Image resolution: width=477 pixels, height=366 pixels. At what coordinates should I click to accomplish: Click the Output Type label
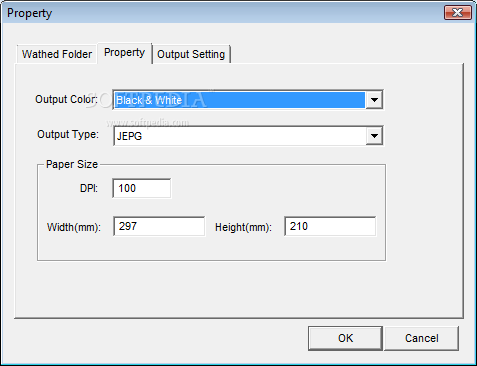pyautogui.click(x=68, y=134)
